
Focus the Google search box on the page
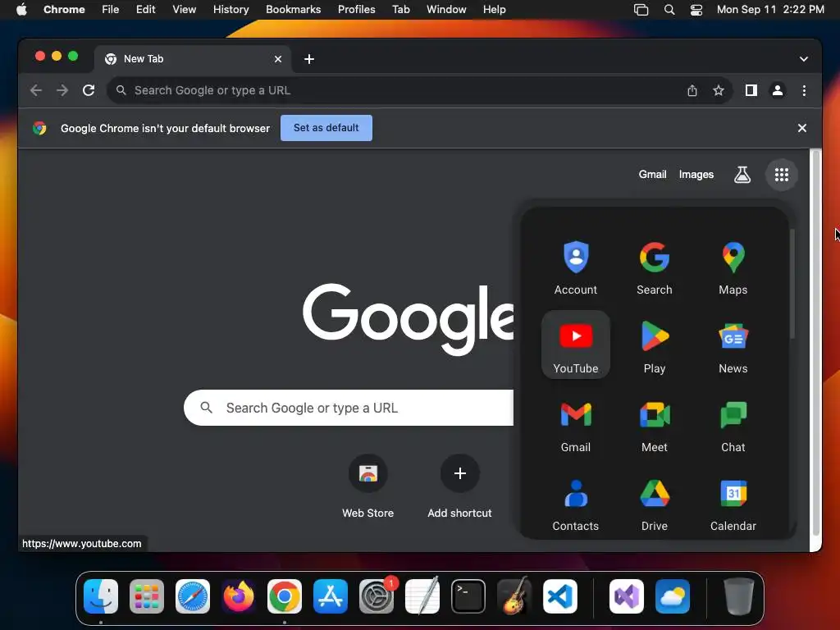click(x=348, y=408)
